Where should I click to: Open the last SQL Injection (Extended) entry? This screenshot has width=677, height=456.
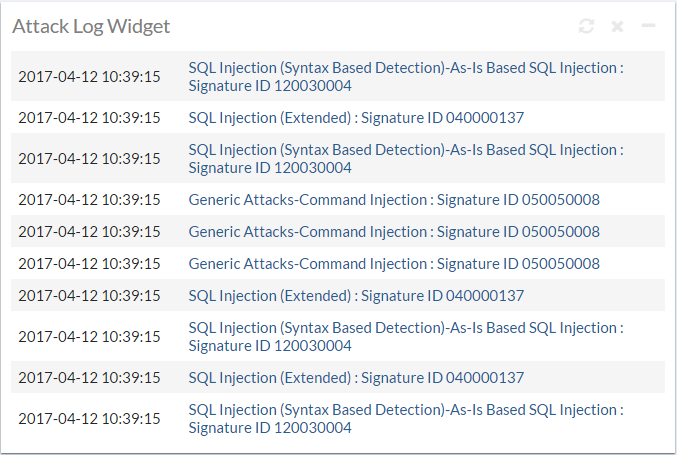pyautogui.click(x=356, y=378)
